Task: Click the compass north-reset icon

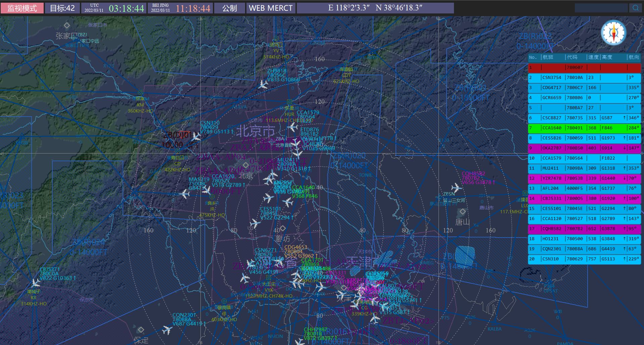Action: (x=613, y=33)
